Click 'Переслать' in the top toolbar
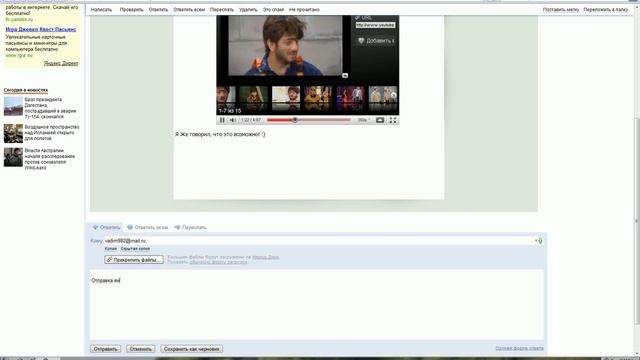This screenshot has width=640, height=360. pyautogui.click(x=222, y=9)
